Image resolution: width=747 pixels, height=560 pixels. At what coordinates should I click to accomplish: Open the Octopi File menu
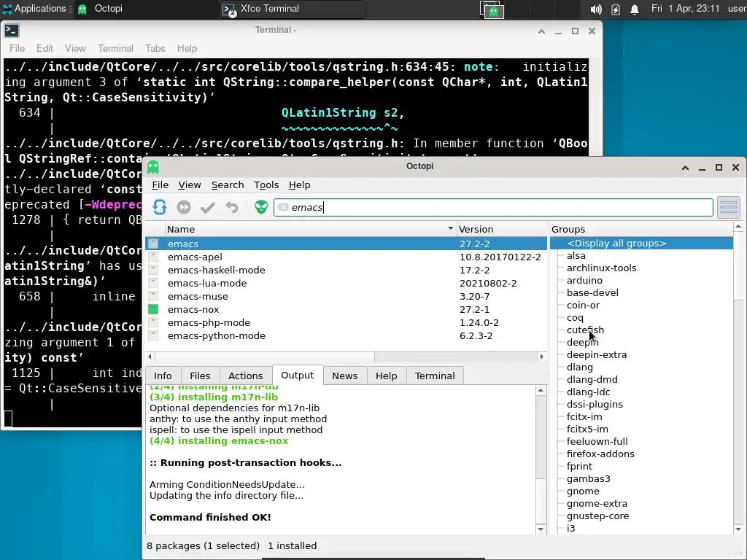click(x=160, y=184)
